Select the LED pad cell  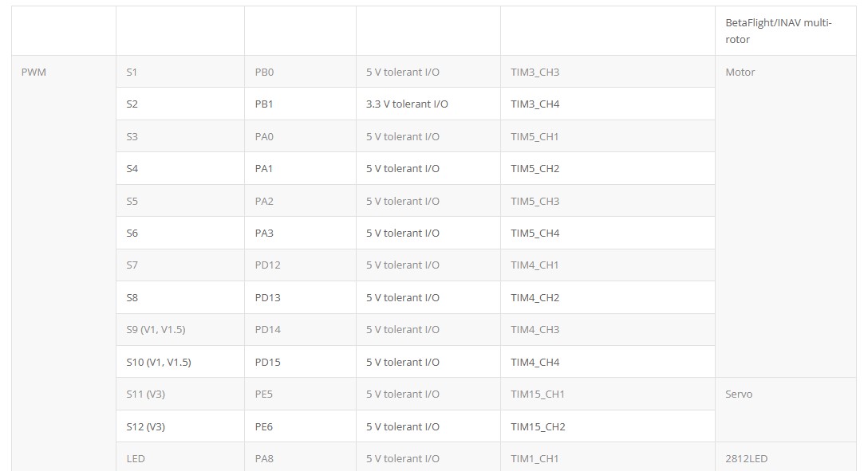click(x=180, y=457)
